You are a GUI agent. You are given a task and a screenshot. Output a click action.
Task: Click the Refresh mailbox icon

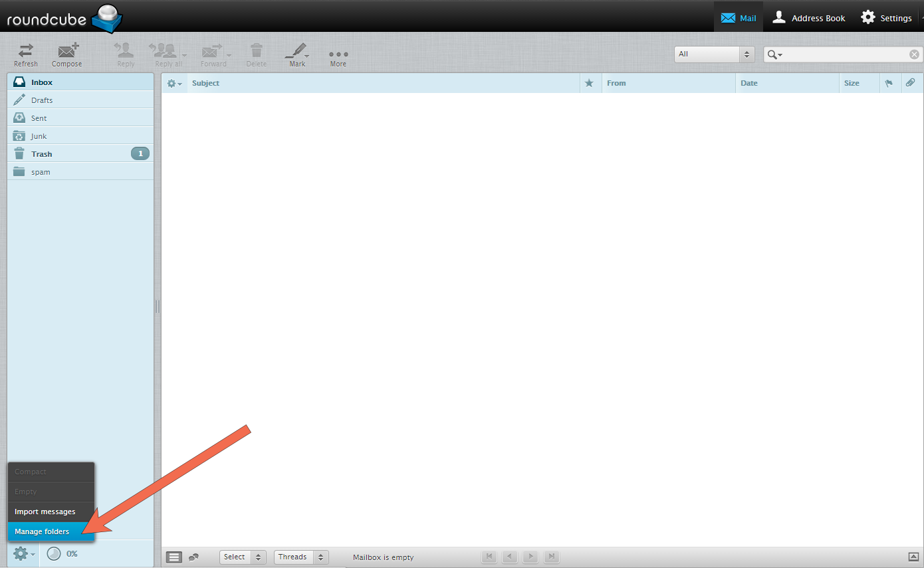point(25,54)
